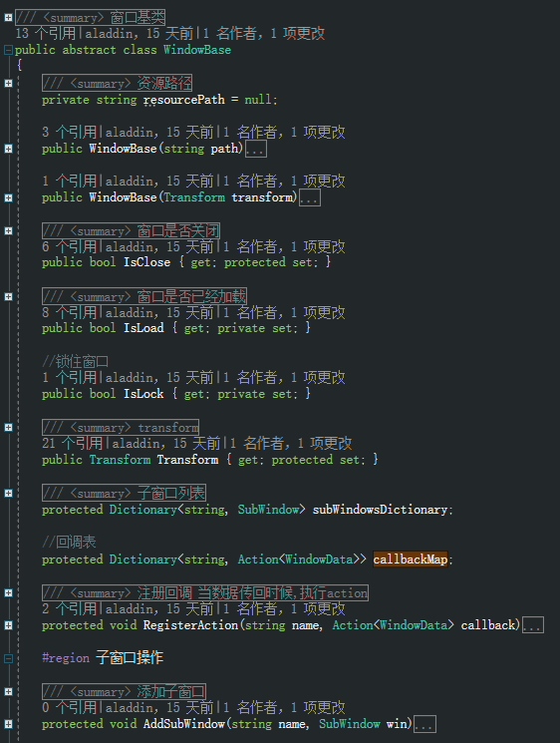
Task: Collapse the WindowBase class definition
Action: 8,50
